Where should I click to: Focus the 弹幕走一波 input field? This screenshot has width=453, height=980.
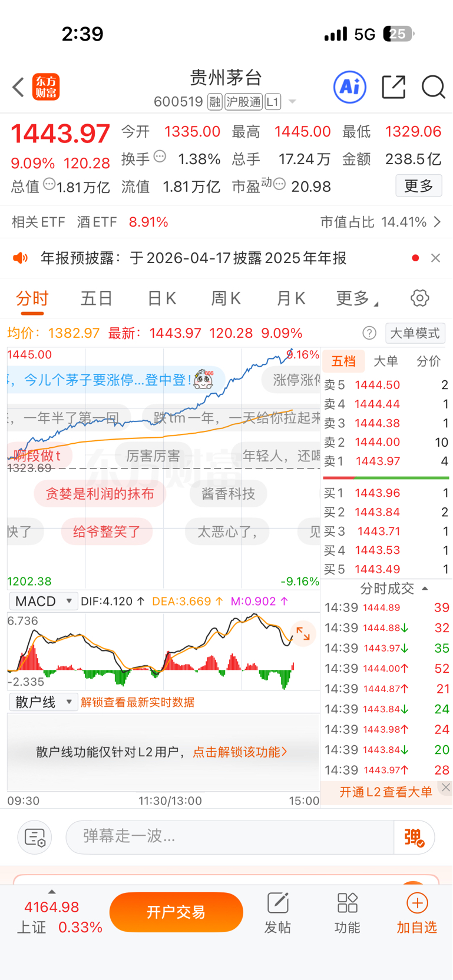pyautogui.click(x=230, y=837)
